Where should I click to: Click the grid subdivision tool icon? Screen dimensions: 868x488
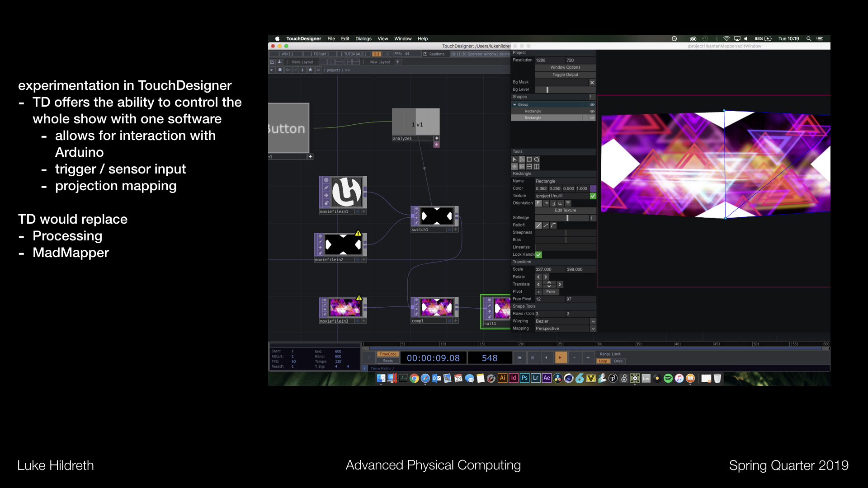click(522, 167)
